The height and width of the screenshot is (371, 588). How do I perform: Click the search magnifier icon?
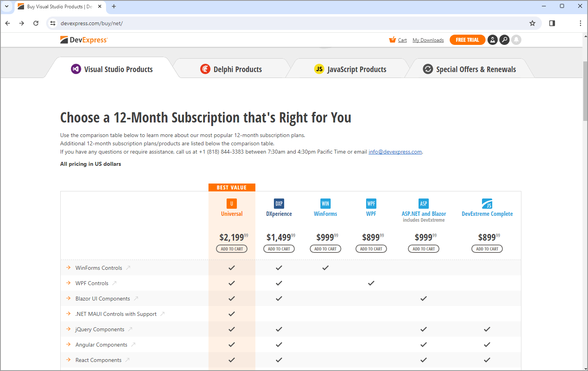pyautogui.click(x=504, y=40)
